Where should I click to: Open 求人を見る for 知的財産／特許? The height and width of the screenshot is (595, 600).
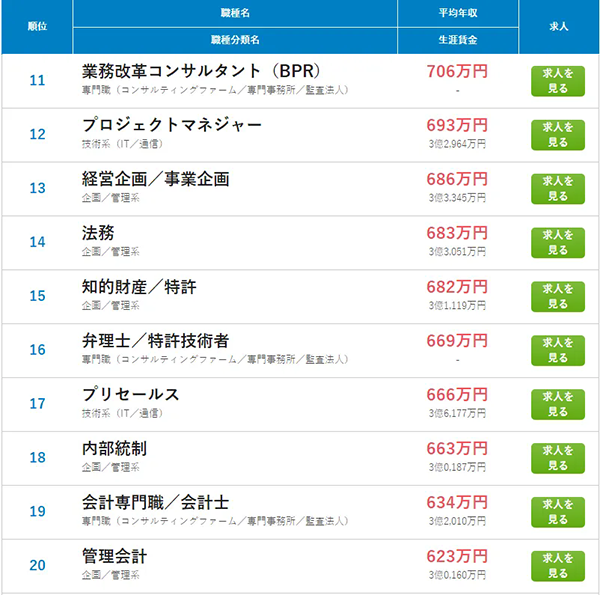[558, 297]
